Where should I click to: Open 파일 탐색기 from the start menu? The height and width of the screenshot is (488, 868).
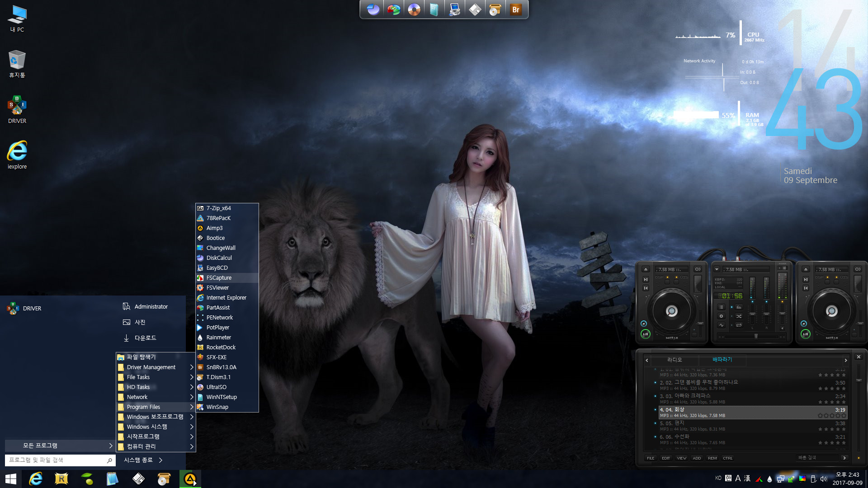tap(156, 357)
